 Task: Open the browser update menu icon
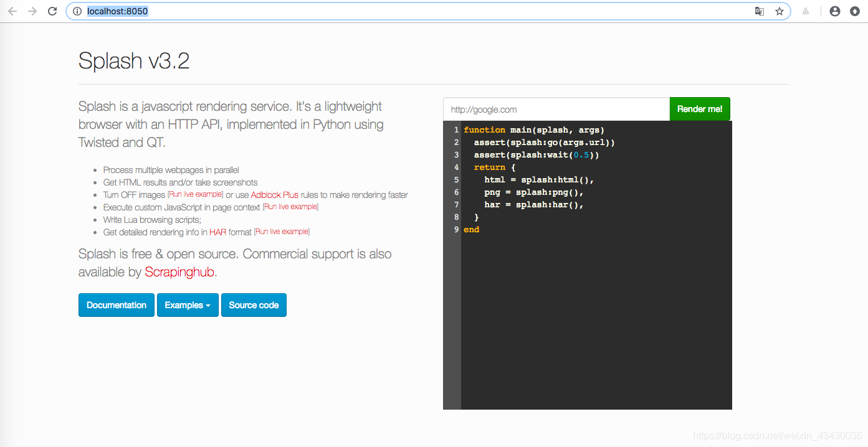(854, 11)
